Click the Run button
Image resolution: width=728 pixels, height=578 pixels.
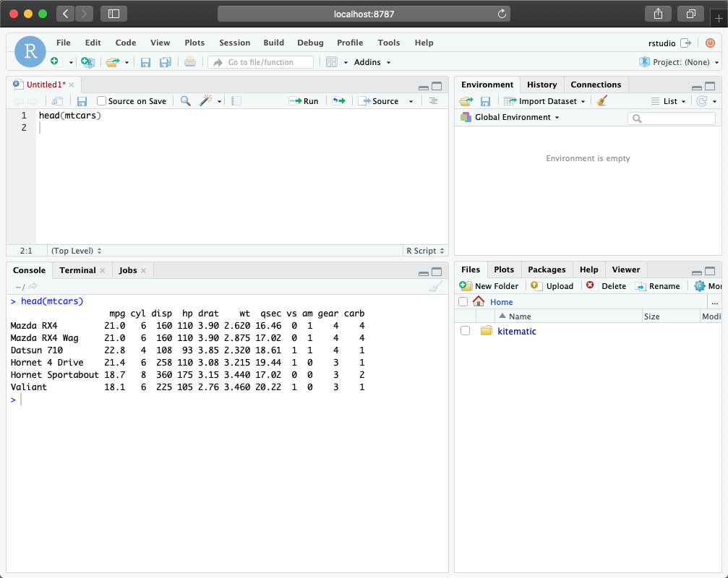click(x=304, y=101)
